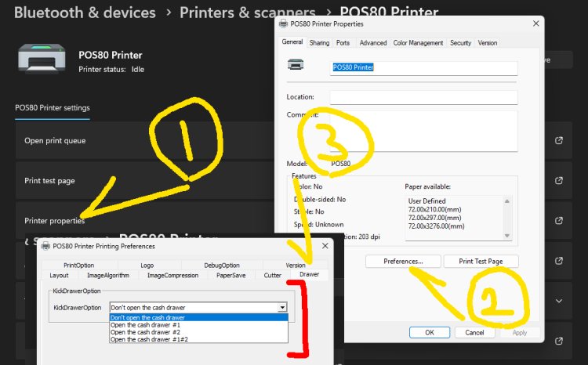Image resolution: width=588 pixels, height=365 pixels.
Task: Open the Layout tab in Printing Preferences
Action: tap(59, 275)
